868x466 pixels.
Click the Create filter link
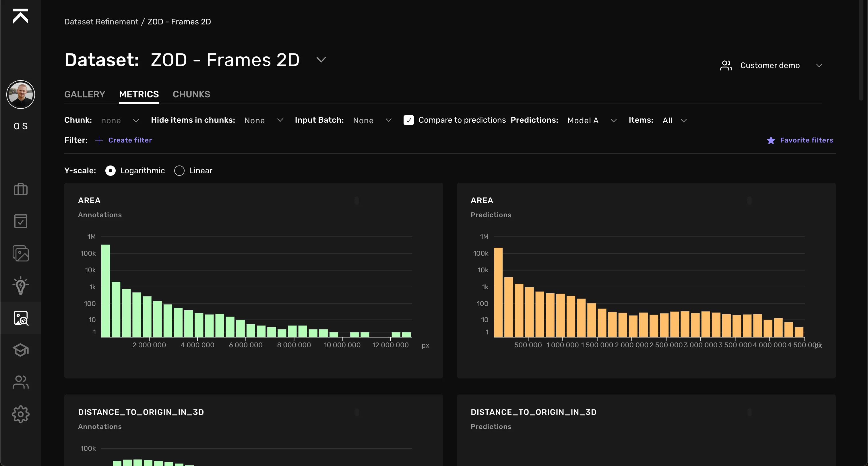130,140
